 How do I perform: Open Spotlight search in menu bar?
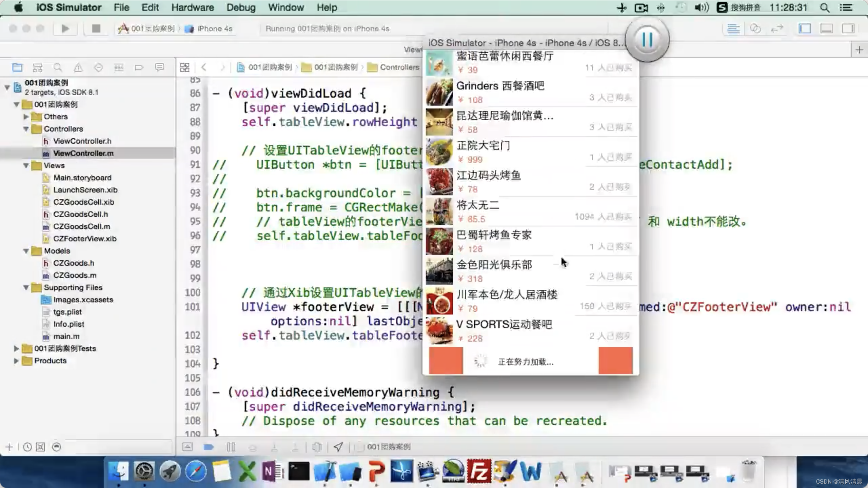825,7
